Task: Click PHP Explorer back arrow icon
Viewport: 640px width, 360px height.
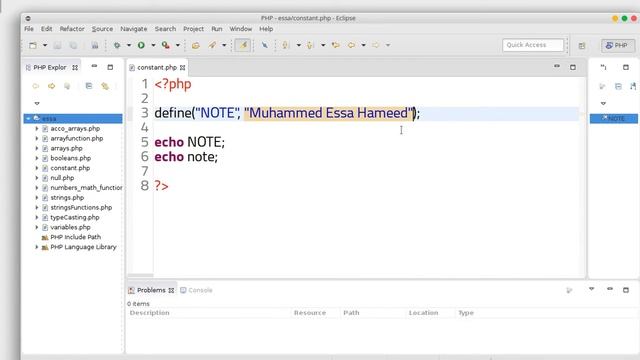Action: pos(36,86)
